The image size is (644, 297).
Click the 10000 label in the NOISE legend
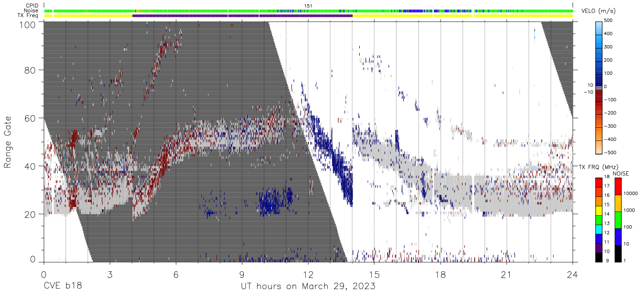tap(630, 193)
